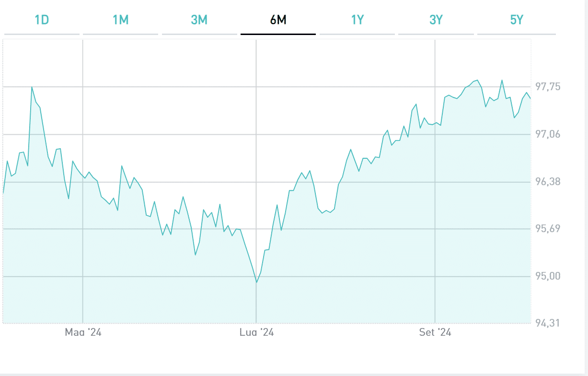Click the 97,06 y-axis value

tap(548, 134)
